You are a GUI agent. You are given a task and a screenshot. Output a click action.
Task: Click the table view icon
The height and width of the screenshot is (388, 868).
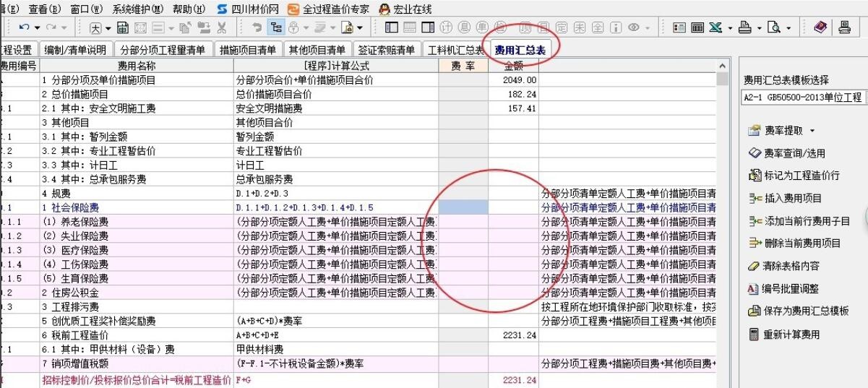(x=697, y=27)
